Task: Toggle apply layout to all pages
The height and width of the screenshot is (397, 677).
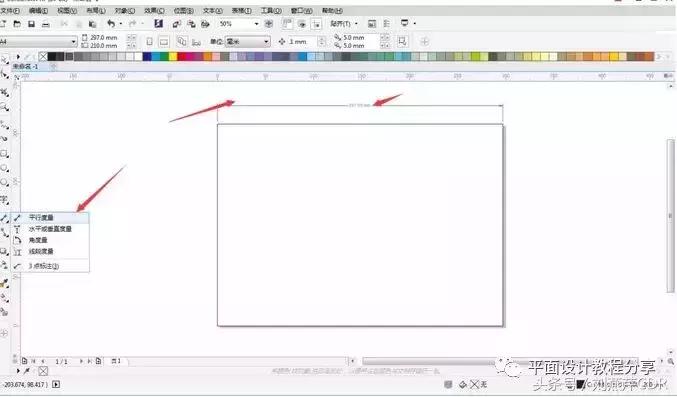Action: 182,41
